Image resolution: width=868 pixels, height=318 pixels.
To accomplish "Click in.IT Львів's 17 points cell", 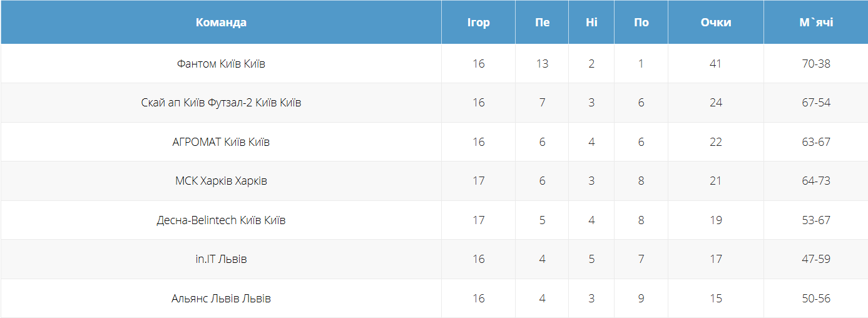I will click(716, 259).
